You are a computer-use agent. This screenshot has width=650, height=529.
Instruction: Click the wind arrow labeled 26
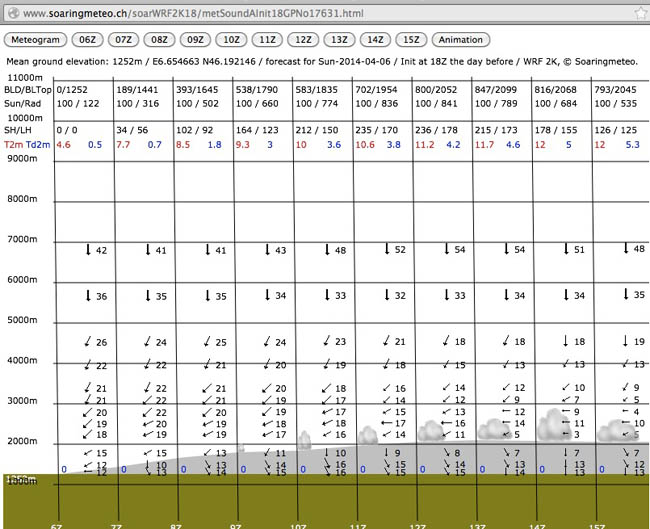[87, 343]
